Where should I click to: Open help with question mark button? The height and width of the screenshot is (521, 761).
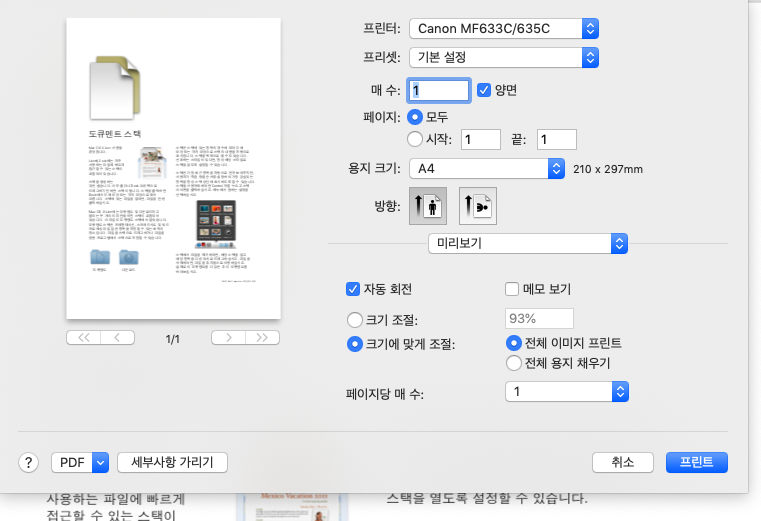pos(28,462)
